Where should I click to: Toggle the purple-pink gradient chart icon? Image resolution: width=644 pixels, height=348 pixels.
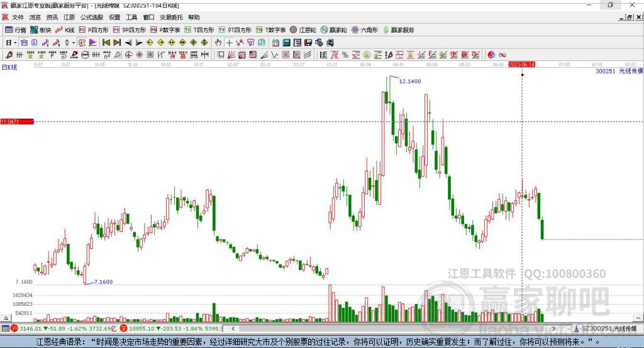93,43
